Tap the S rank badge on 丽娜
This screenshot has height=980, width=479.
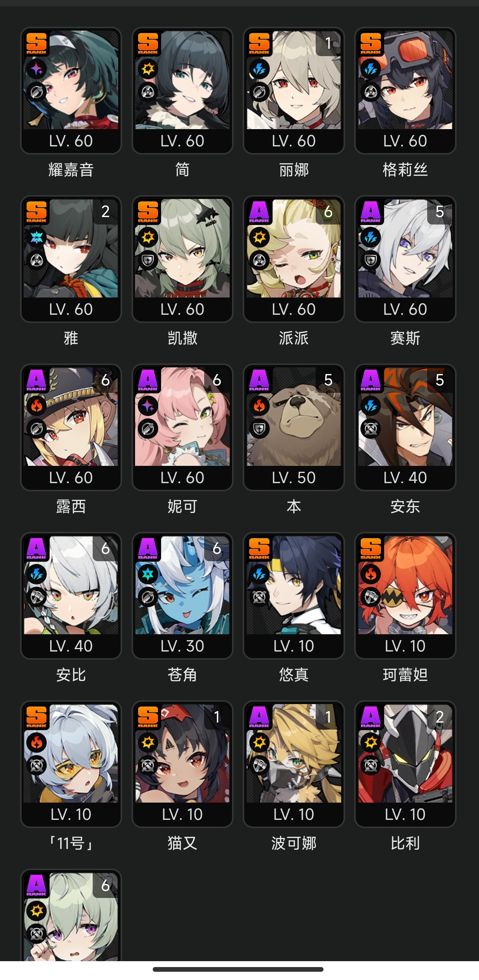pyautogui.click(x=259, y=43)
